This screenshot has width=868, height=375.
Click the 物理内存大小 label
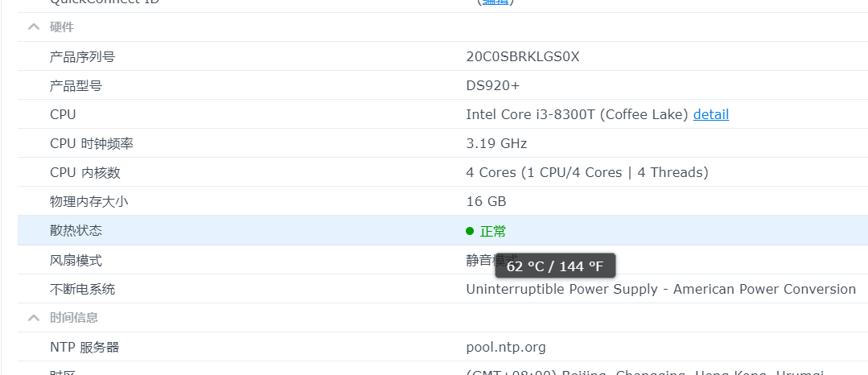(88, 202)
